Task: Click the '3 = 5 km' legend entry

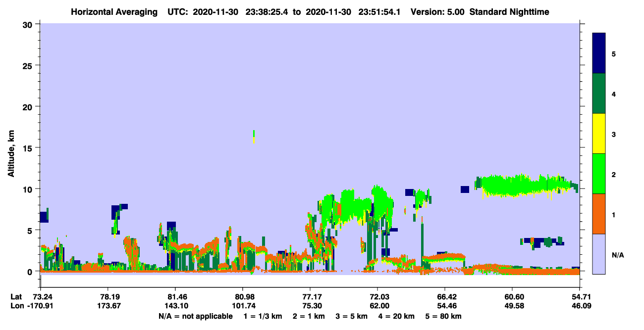Action: (352, 316)
